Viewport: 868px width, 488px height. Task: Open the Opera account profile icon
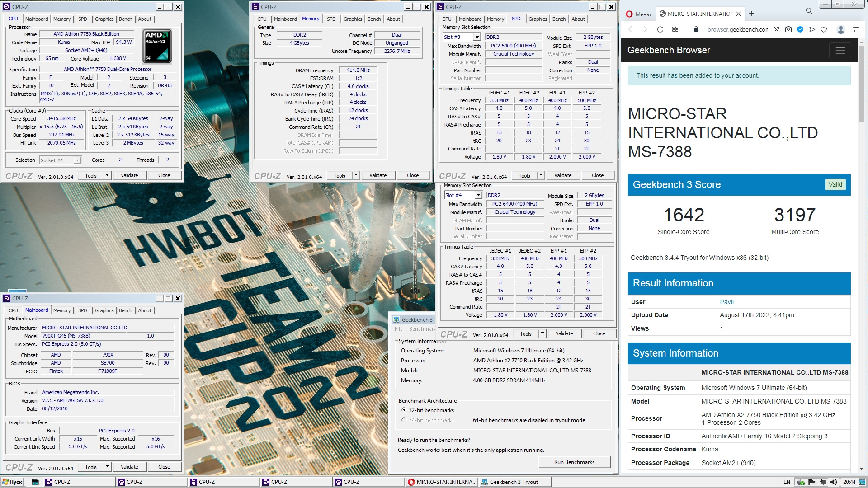pyautogui.click(x=841, y=29)
